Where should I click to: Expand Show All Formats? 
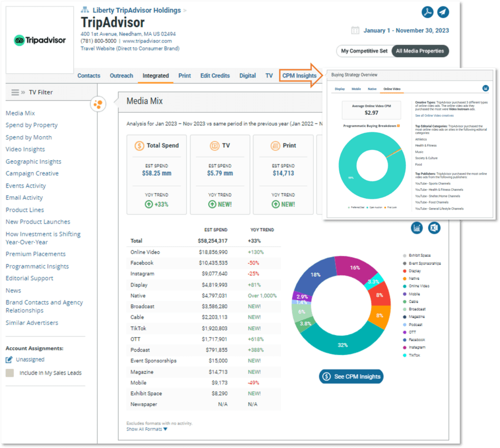[x=146, y=429]
